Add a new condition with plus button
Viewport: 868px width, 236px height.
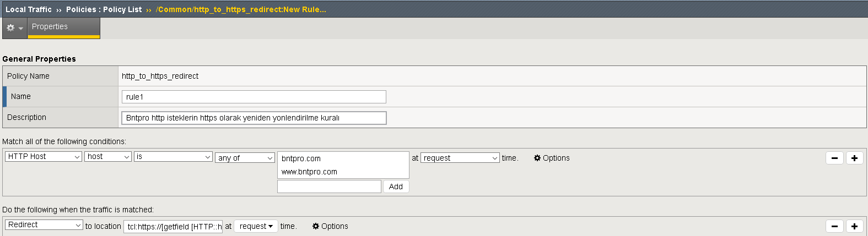854,158
